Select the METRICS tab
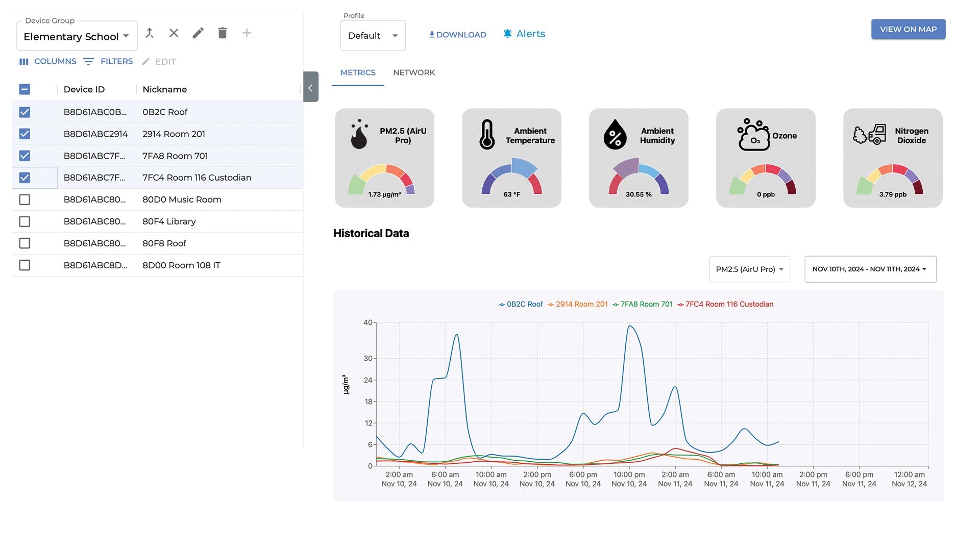The width and height of the screenshot is (980, 551). click(x=358, y=72)
